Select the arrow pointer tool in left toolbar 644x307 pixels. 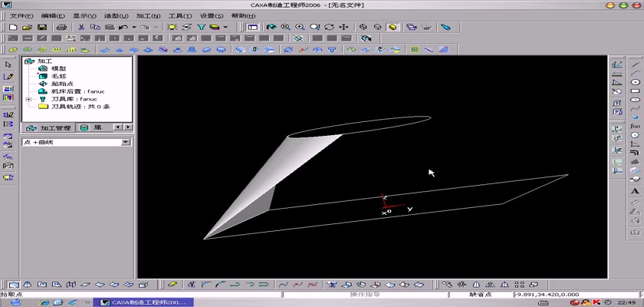pos(8,64)
